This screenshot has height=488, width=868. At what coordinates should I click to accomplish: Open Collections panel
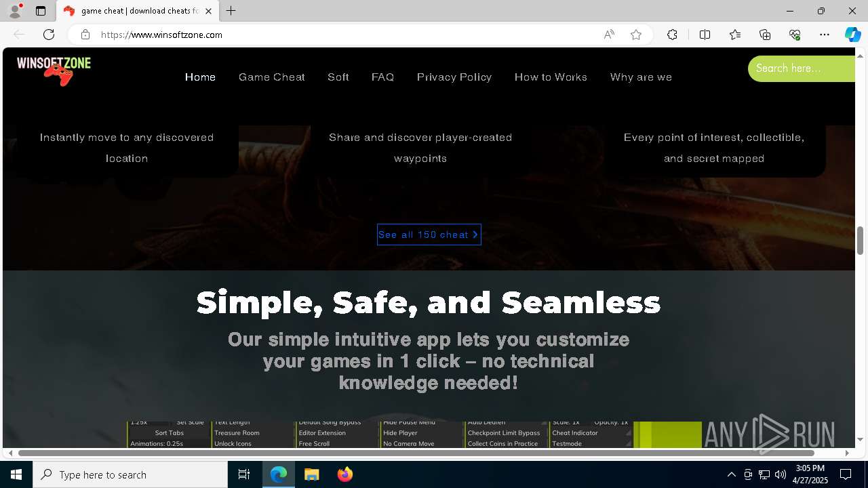pos(765,35)
